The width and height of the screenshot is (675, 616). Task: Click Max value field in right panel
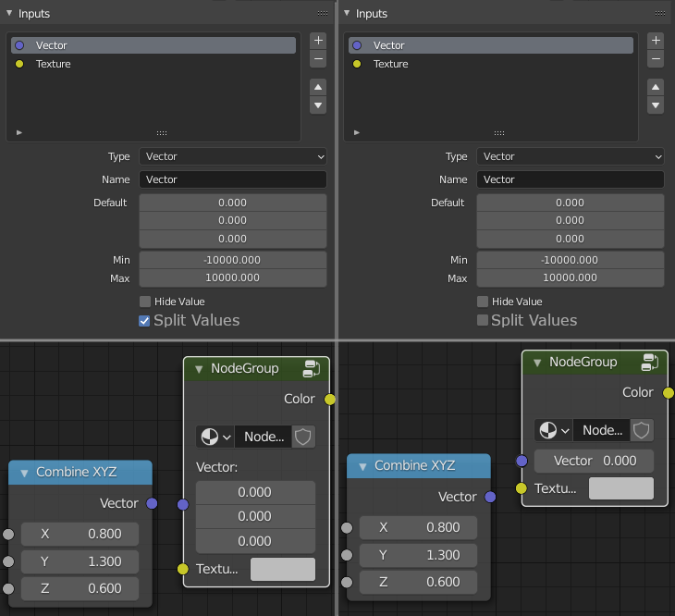571,278
